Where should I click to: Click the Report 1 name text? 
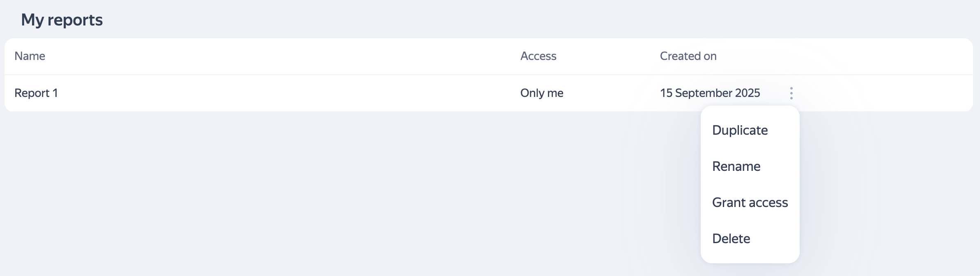click(x=36, y=93)
